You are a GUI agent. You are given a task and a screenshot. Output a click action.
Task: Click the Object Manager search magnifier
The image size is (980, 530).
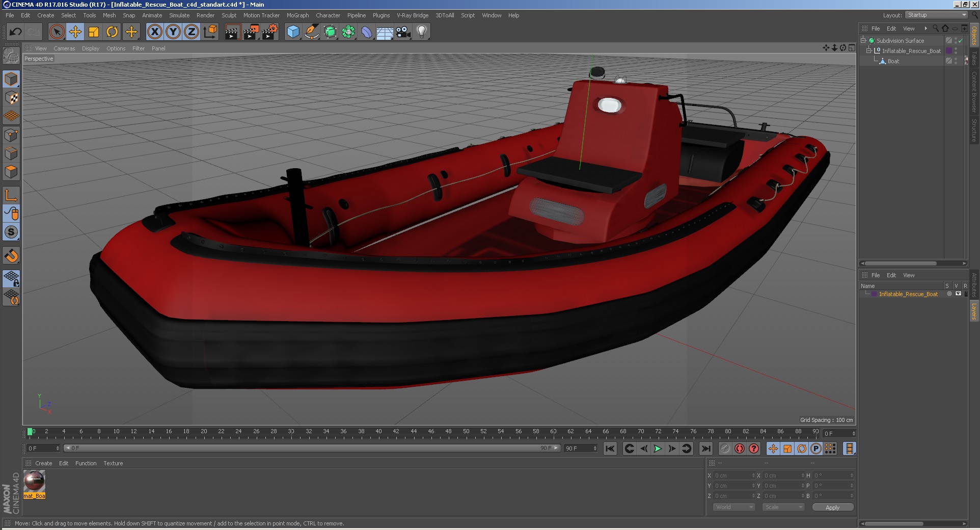click(x=936, y=29)
